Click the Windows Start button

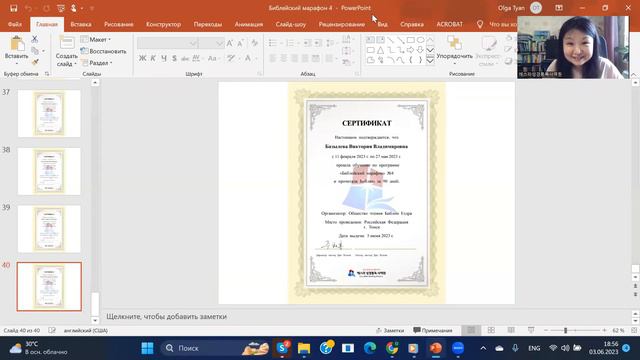[147, 348]
